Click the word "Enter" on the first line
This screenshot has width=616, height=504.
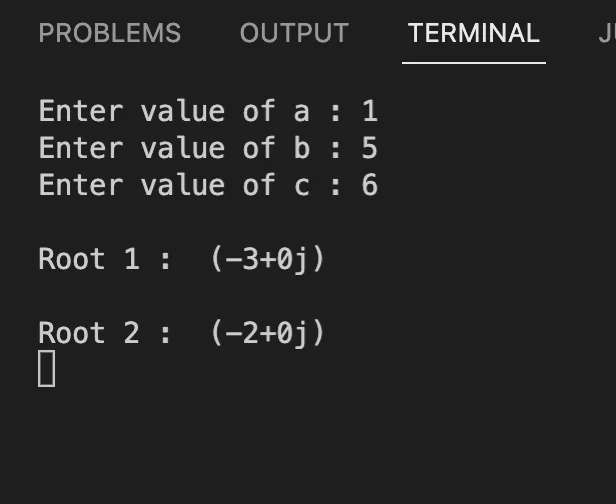point(81,111)
